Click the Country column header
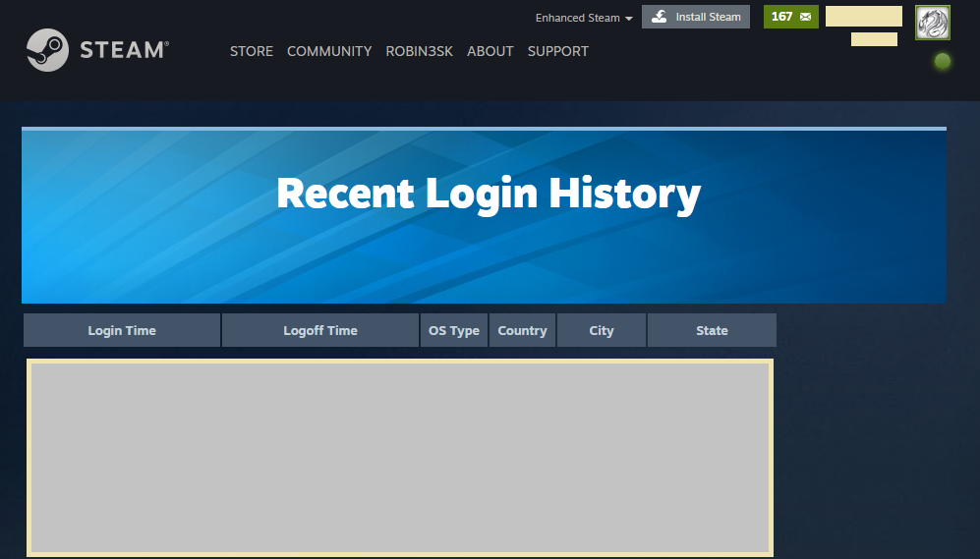This screenshot has height=559, width=980. click(522, 330)
